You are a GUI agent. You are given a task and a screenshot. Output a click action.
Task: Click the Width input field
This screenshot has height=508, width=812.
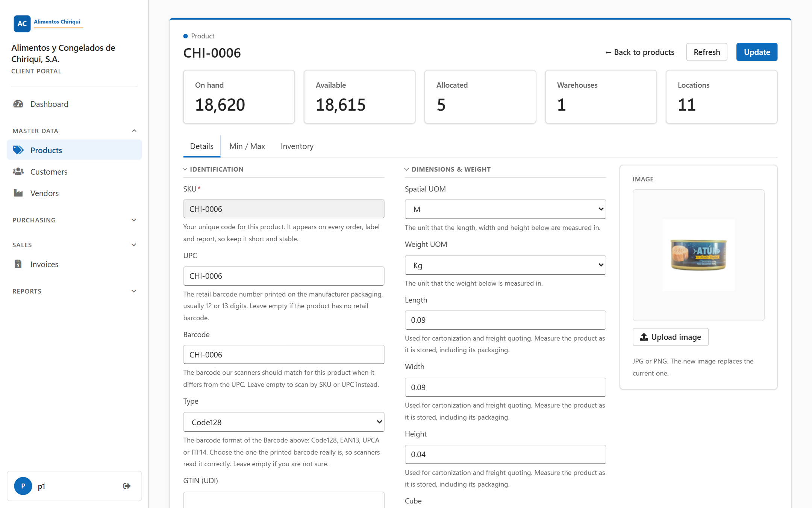pyautogui.click(x=505, y=387)
